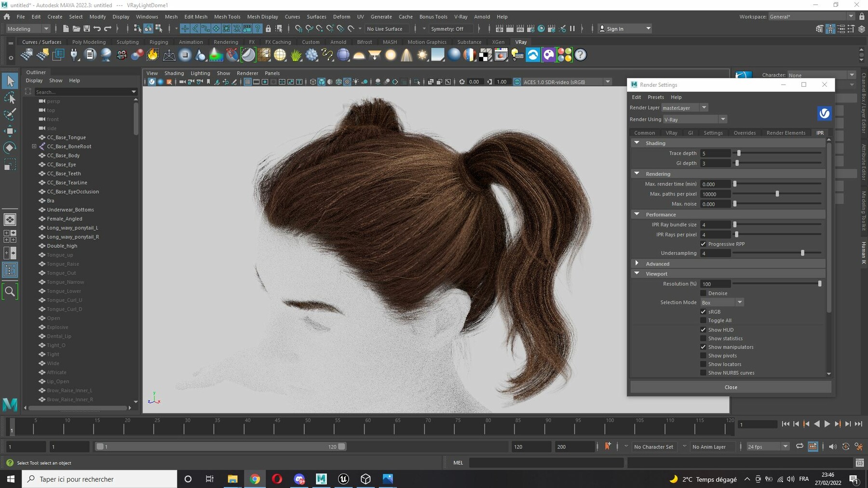The image size is (868, 488).
Task: Collapse the Rendering section
Action: coord(637,173)
